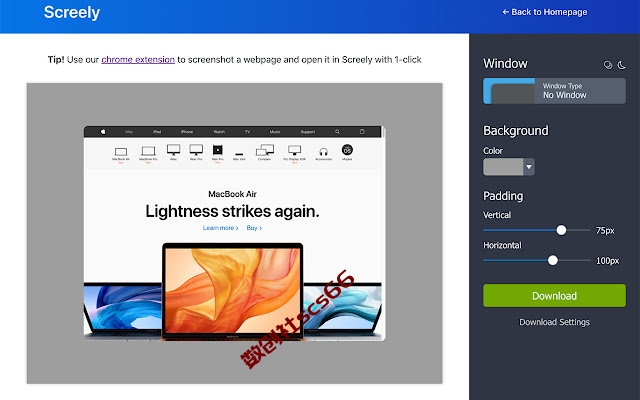The height and width of the screenshot is (400, 640).
Task: Click the Lightness strikes again headline
Action: tap(232, 211)
